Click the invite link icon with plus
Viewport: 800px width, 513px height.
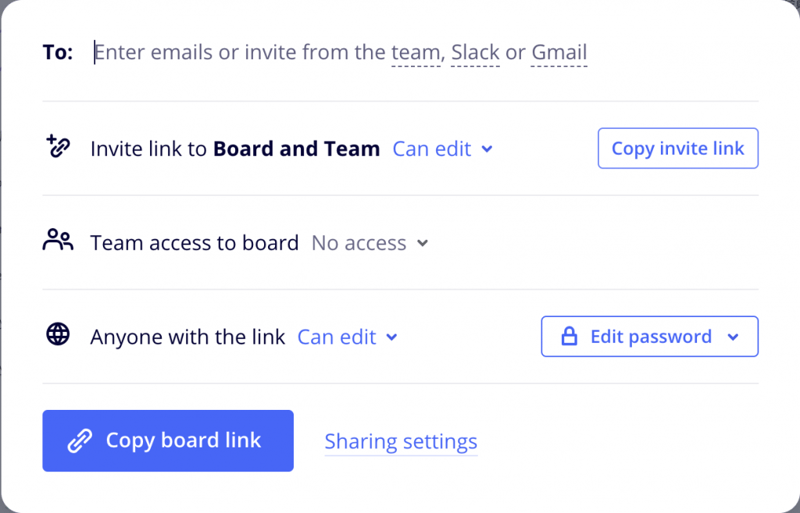pyautogui.click(x=57, y=147)
